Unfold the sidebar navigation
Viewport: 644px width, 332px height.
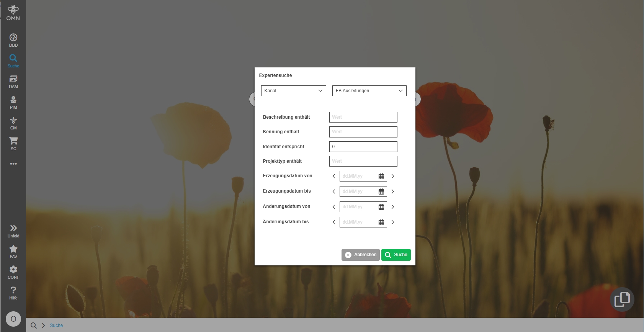click(x=13, y=231)
